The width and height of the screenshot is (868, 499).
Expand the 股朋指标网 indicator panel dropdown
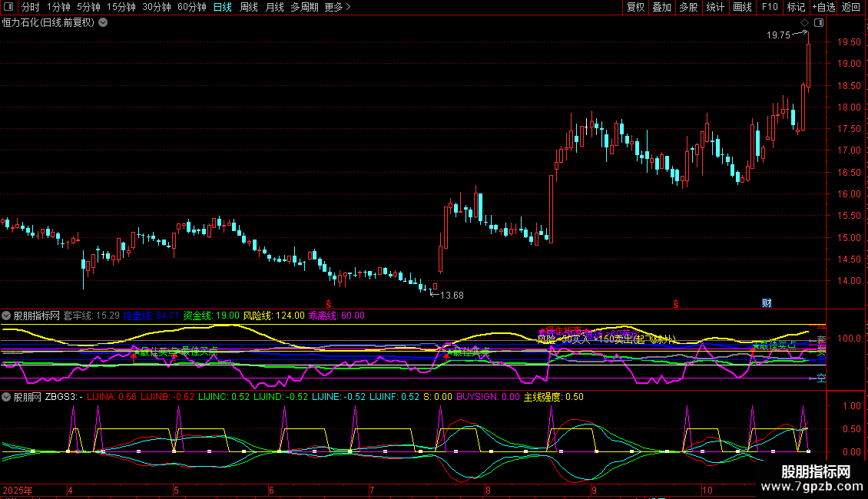click(7, 315)
